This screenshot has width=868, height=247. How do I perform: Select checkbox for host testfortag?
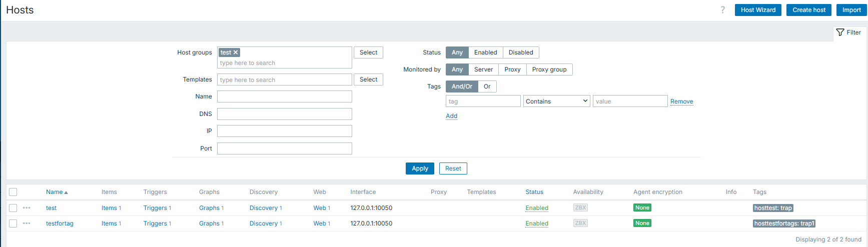(13, 223)
